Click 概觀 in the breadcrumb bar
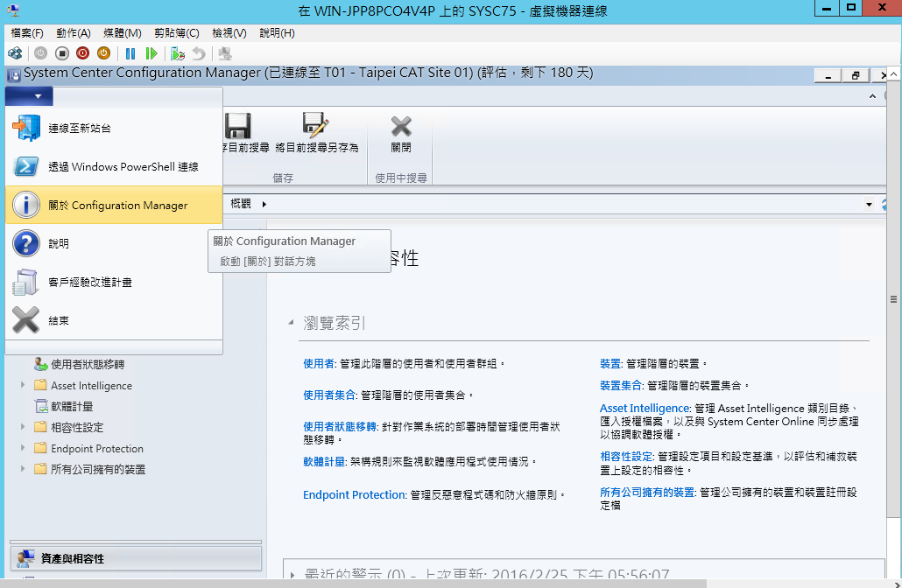This screenshot has height=588, width=902. [x=241, y=204]
